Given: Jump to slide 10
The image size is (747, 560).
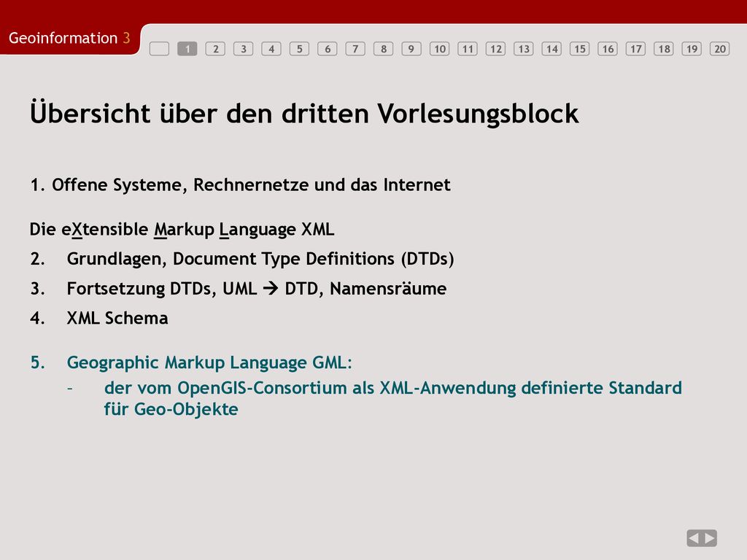Looking at the screenshot, I should pos(439,49).
